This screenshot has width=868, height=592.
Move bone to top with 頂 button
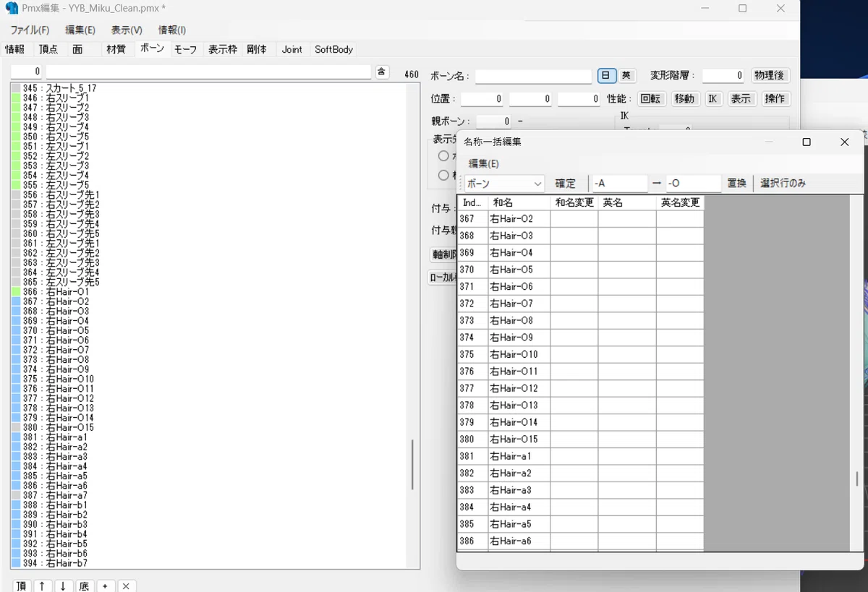22,586
